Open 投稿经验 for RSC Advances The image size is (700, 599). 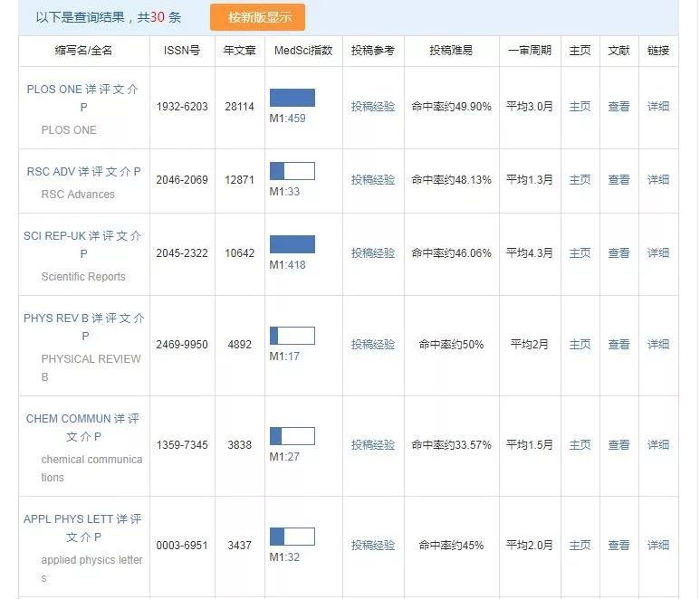click(x=373, y=180)
